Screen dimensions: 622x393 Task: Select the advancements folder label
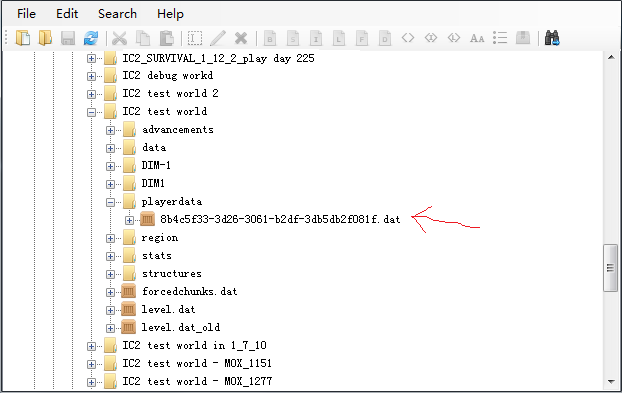pos(178,130)
